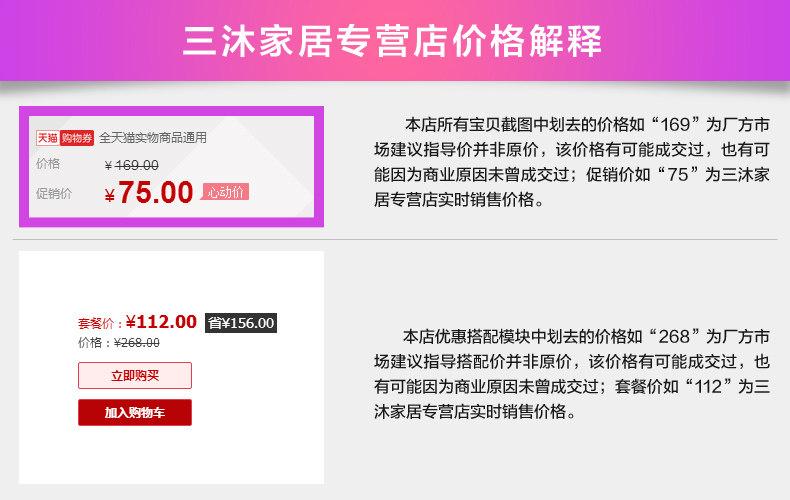This screenshot has width=790, height=500.
Task: Click the 立即购买 button
Action: point(135,376)
